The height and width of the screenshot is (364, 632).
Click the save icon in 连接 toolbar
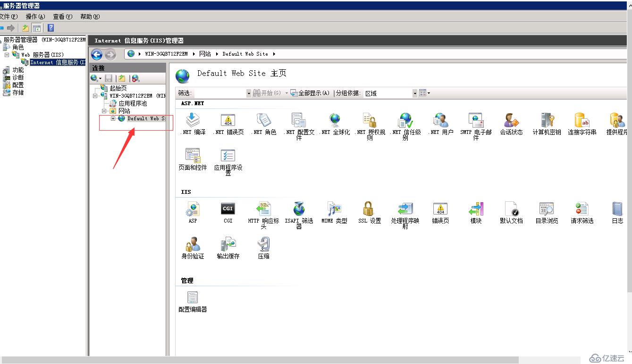click(109, 78)
